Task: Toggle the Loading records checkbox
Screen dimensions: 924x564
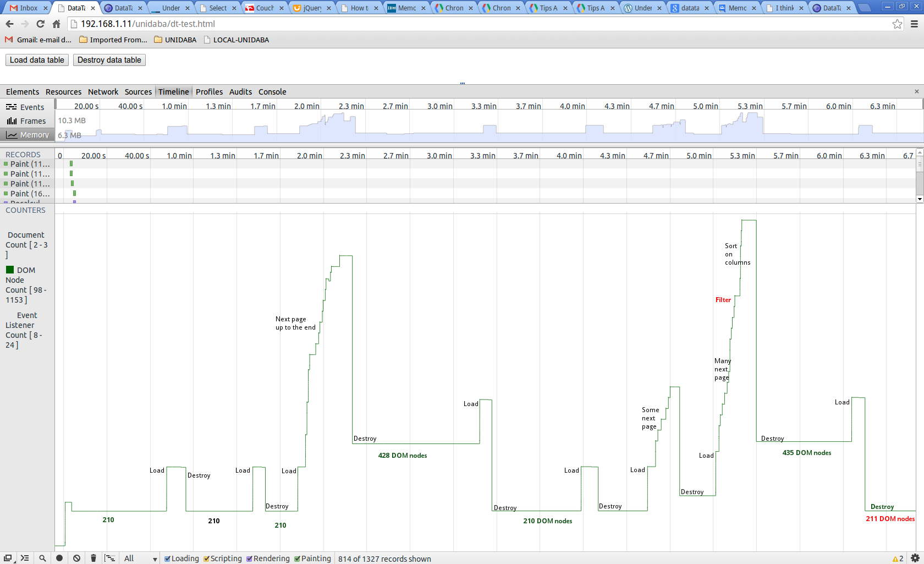Action: [x=168, y=558]
